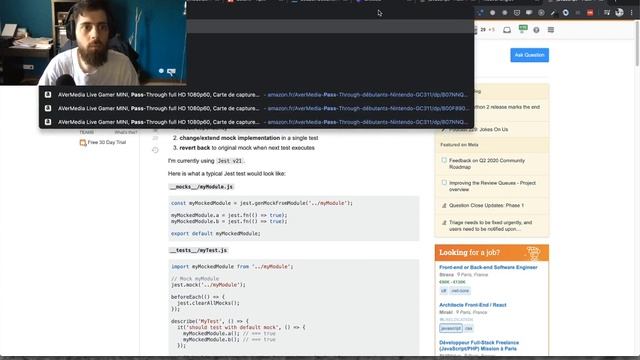The height and width of the screenshot is (360, 640).
Task: Click the Free 30 Day Trial link
Action: coord(107,142)
